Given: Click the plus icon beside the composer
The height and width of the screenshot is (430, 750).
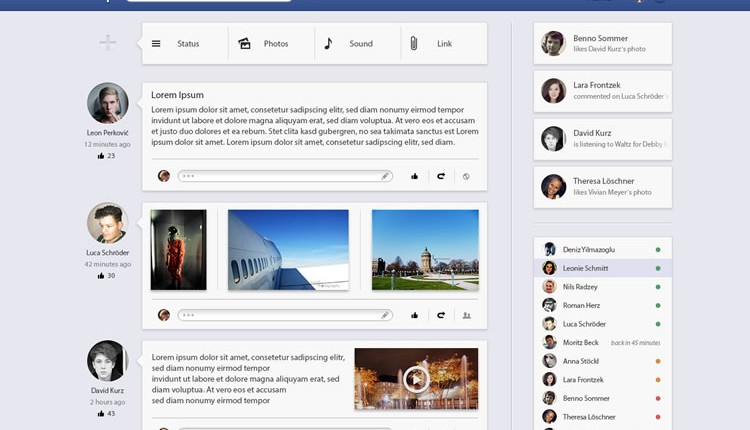Looking at the screenshot, I should coord(108,43).
